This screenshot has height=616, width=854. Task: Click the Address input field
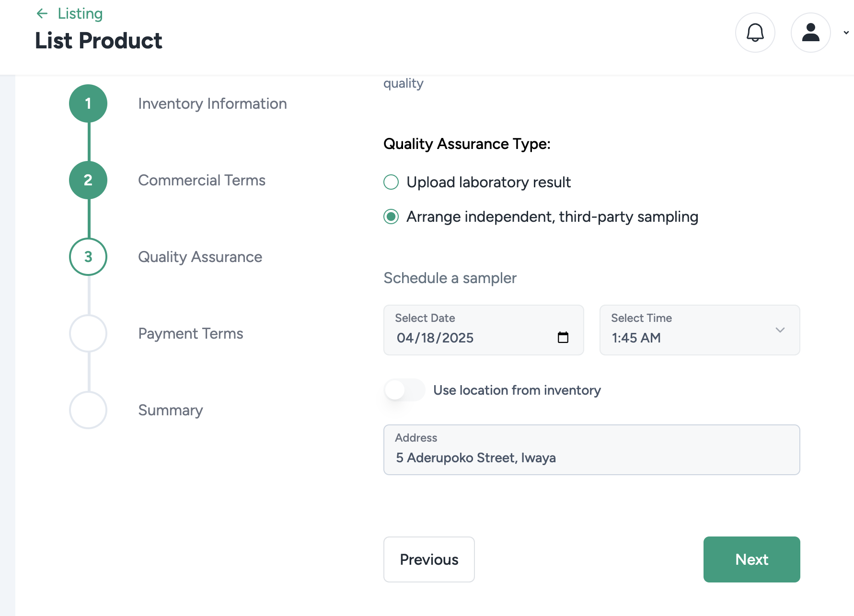click(591, 457)
